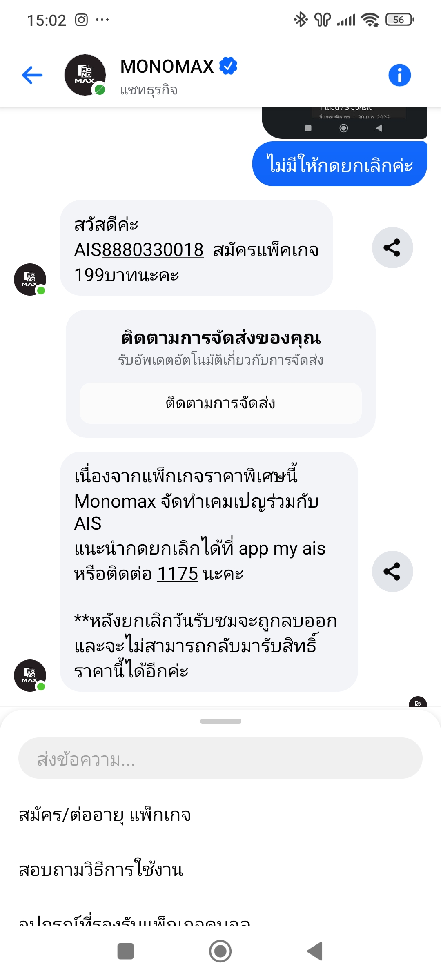Tap the blue back arrow

pos(32,75)
